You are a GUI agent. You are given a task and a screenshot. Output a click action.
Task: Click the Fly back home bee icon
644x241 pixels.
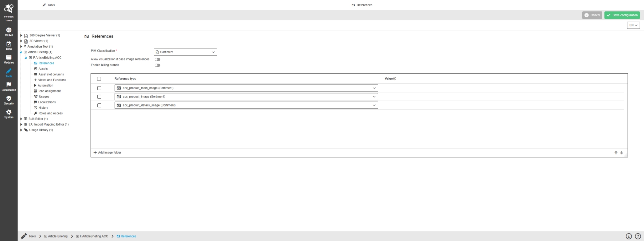tap(9, 9)
